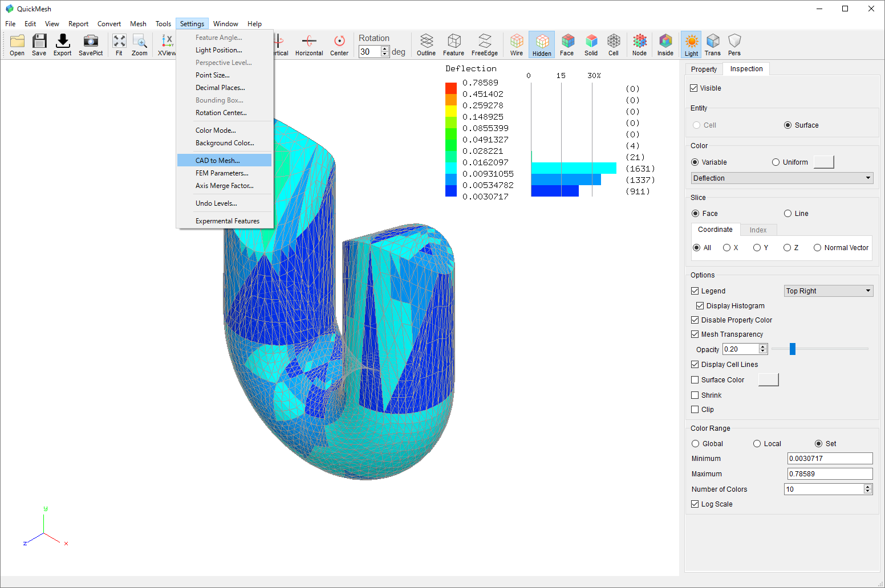This screenshot has height=588, width=885.
Task: Select the Zoom tool icon
Action: tap(139, 44)
